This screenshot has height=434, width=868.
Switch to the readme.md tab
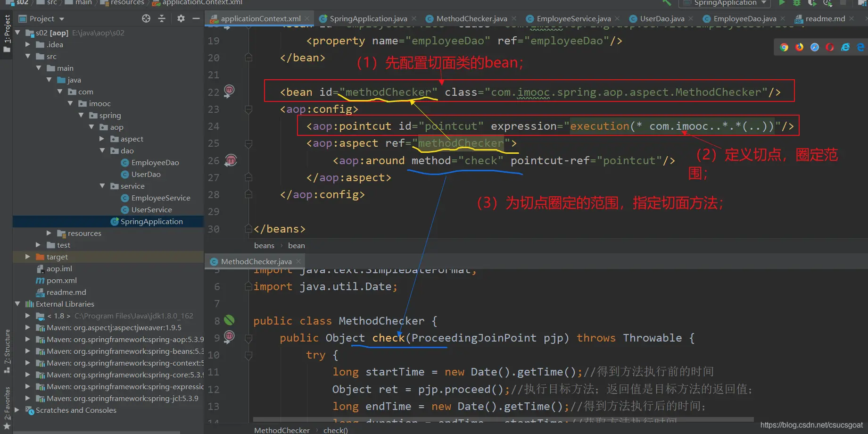pos(825,19)
